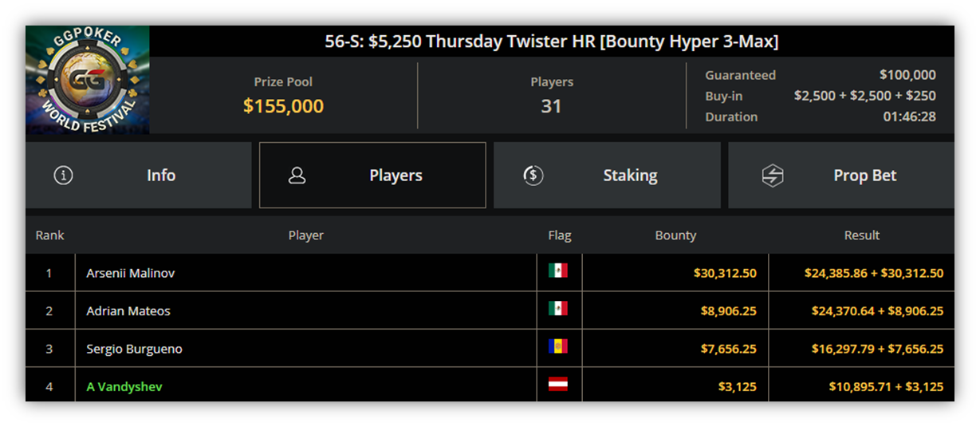Image resolution: width=980 pixels, height=427 pixels.
Task: Click Sergio Burgueno's Andorra flag icon
Action: [x=558, y=346]
